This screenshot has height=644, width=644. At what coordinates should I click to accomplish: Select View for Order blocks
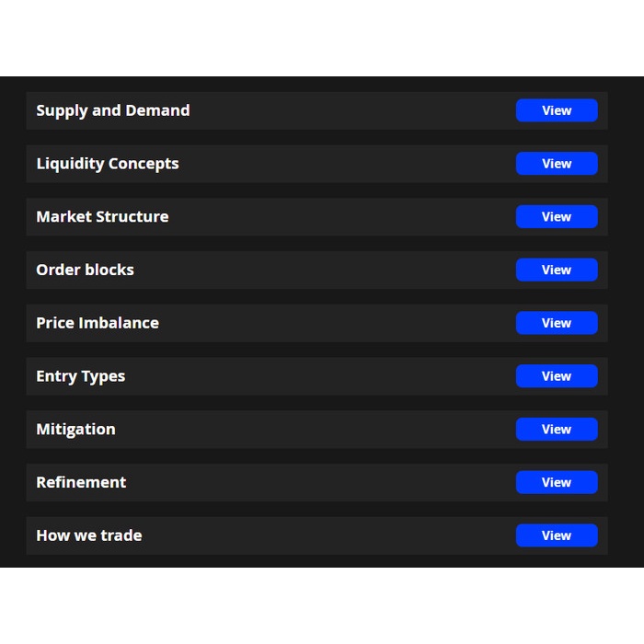pos(556,270)
